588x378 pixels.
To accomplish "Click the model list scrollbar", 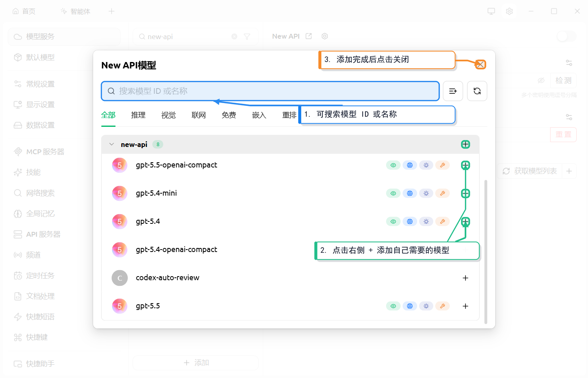I will (486, 252).
